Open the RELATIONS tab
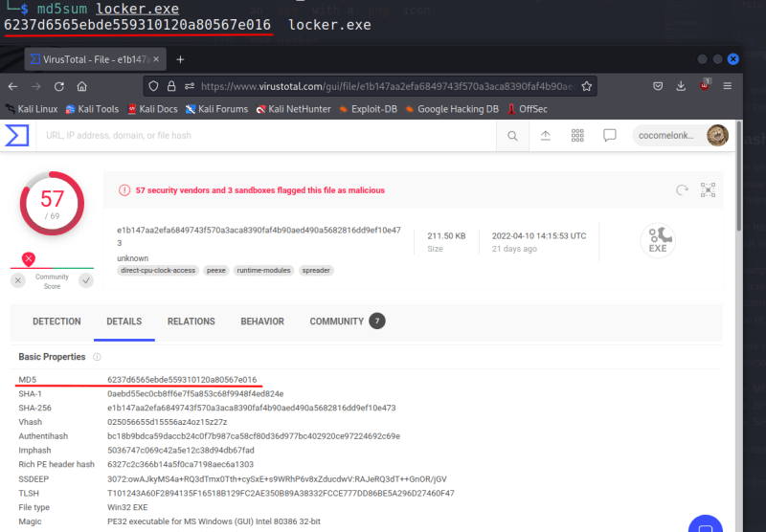766x532 pixels. (x=191, y=321)
